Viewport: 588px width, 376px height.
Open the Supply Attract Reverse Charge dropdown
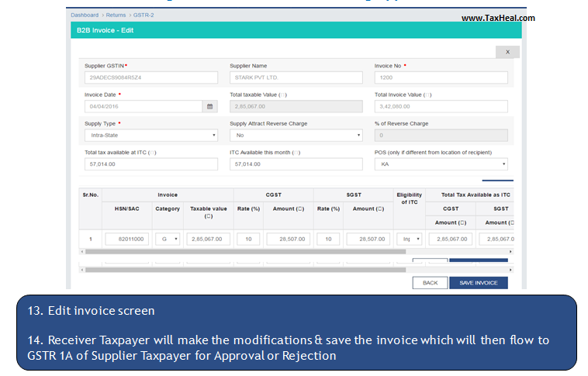(x=296, y=135)
